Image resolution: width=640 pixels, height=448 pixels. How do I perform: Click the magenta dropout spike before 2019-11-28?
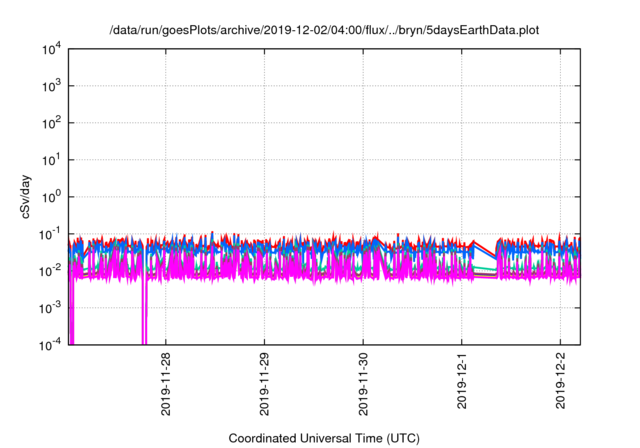[144, 310]
